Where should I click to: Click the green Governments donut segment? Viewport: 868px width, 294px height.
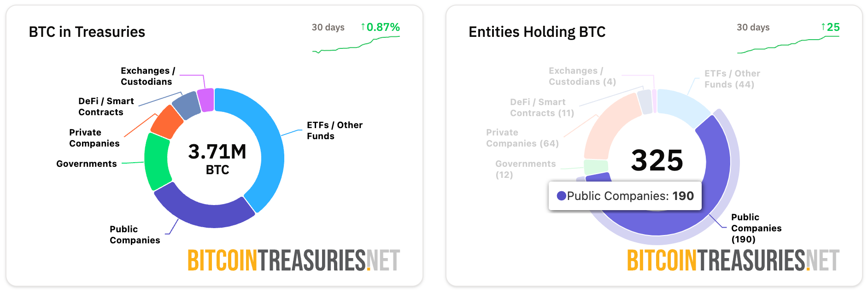click(x=156, y=160)
